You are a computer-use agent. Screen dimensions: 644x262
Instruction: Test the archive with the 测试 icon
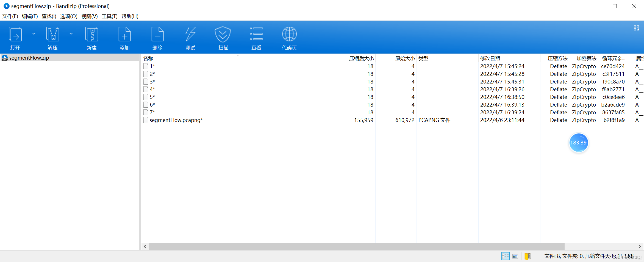pos(190,38)
